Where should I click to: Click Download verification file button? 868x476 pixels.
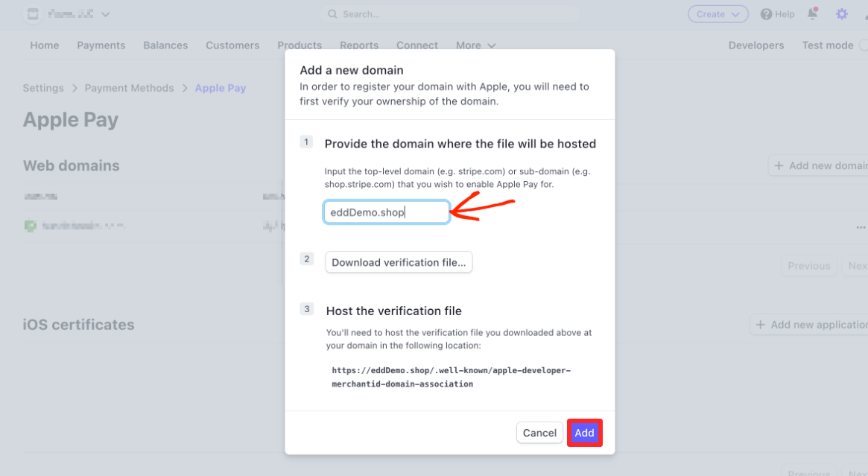point(399,262)
